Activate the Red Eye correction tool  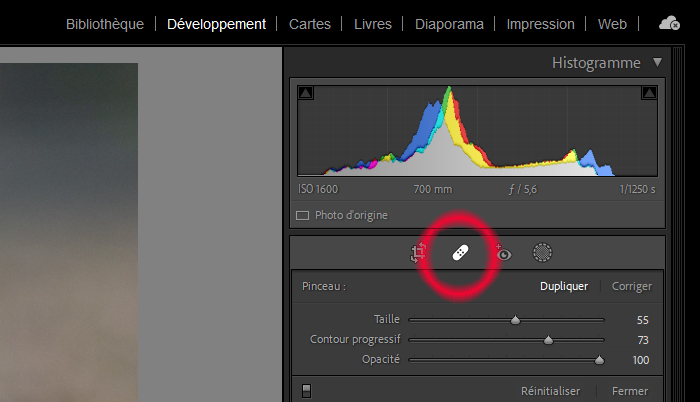click(503, 254)
